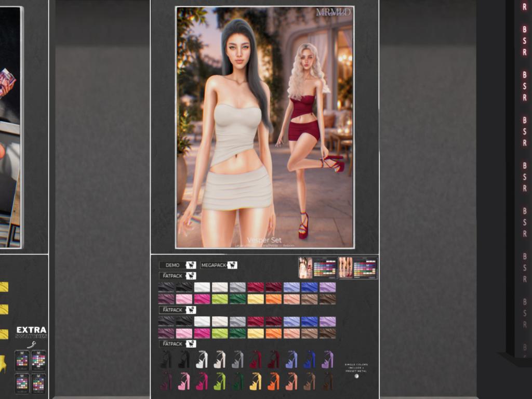This screenshot has height=399, width=532.
Task: Buy the FATPACK above the top fabric grid
Action: pos(178,276)
